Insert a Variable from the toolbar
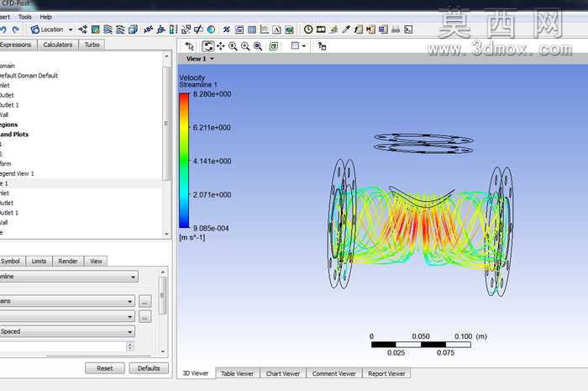This screenshot has width=588, height=391. click(227, 29)
